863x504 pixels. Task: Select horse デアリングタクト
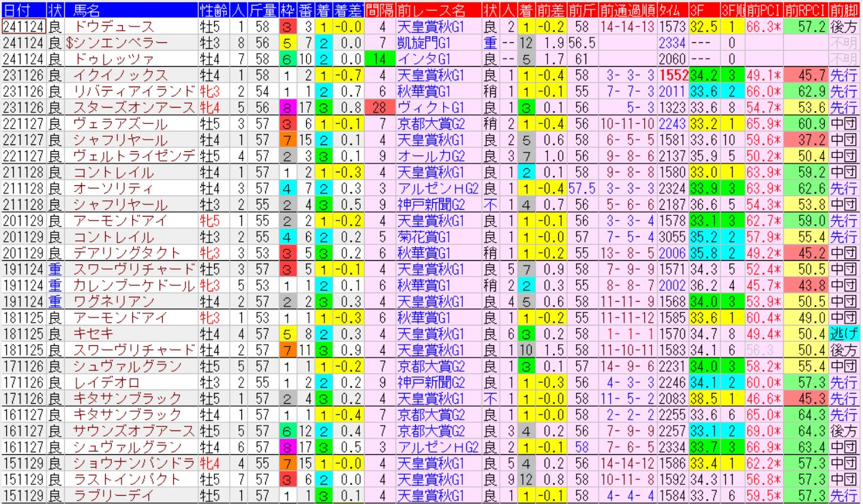click(127, 253)
